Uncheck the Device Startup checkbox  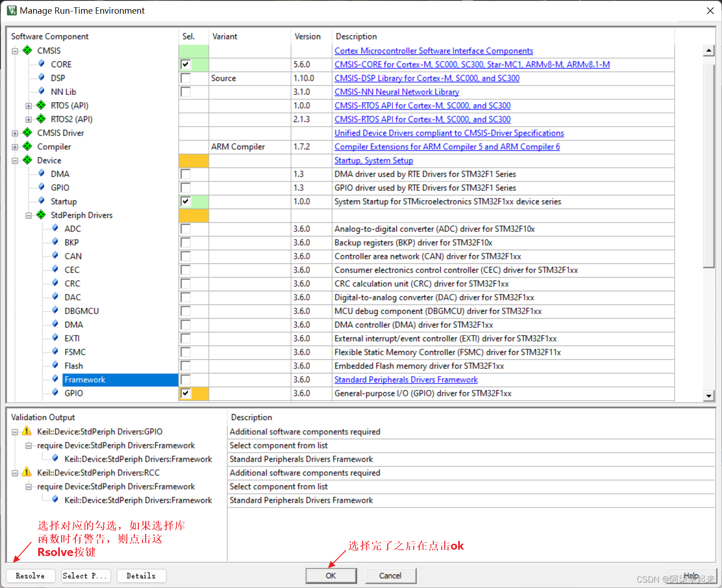pos(185,201)
